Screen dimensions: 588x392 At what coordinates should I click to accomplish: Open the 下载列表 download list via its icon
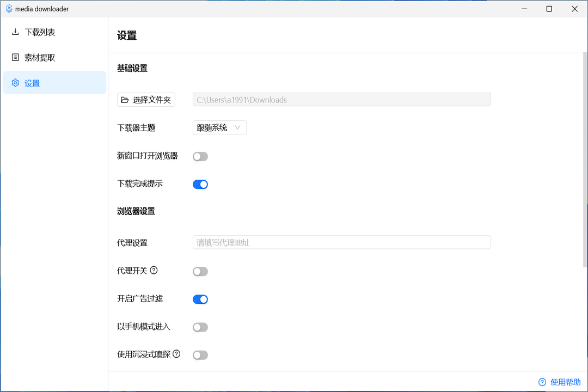15,32
